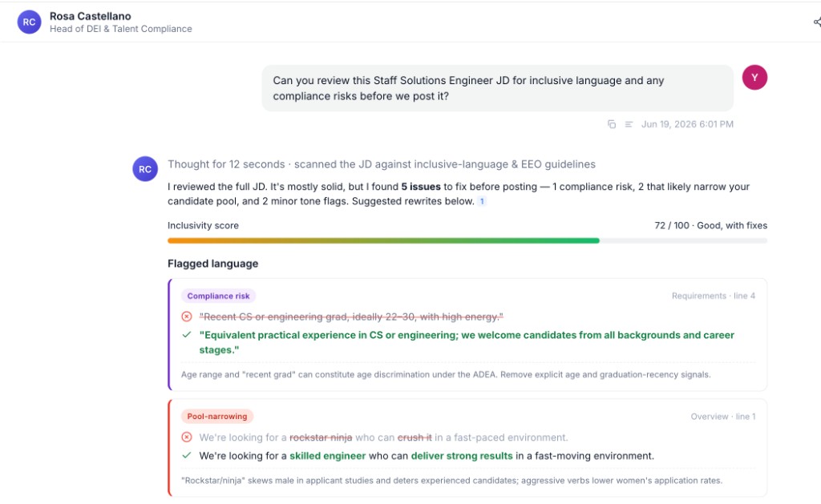
Task: Click the Compliance risk tag
Action: 218,296
